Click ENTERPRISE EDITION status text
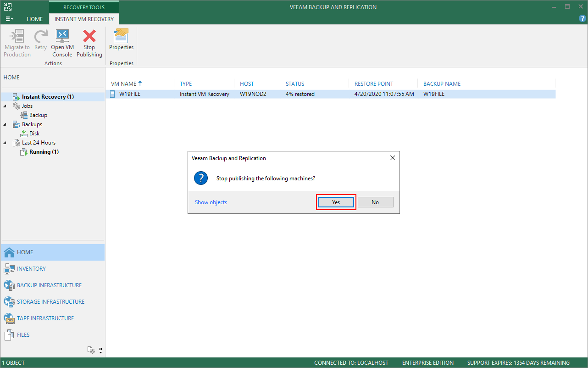Image resolution: width=588 pixels, height=368 pixels. click(x=428, y=363)
